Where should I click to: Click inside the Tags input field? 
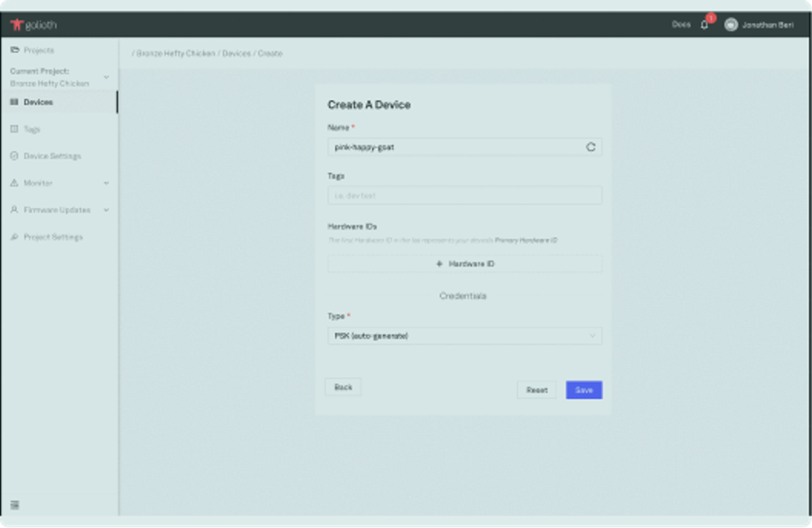pyautogui.click(x=464, y=195)
